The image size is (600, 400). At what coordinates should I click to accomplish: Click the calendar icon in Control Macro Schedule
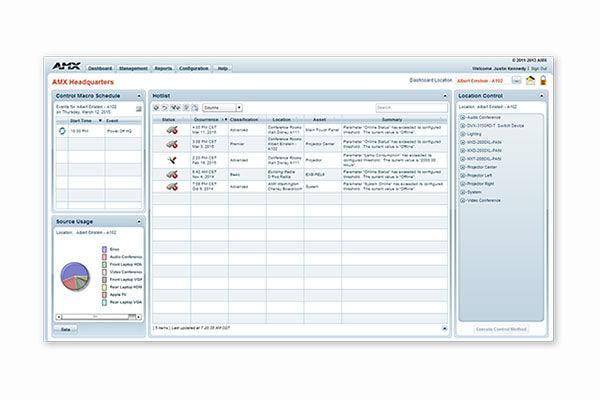[x=139, y=109]
